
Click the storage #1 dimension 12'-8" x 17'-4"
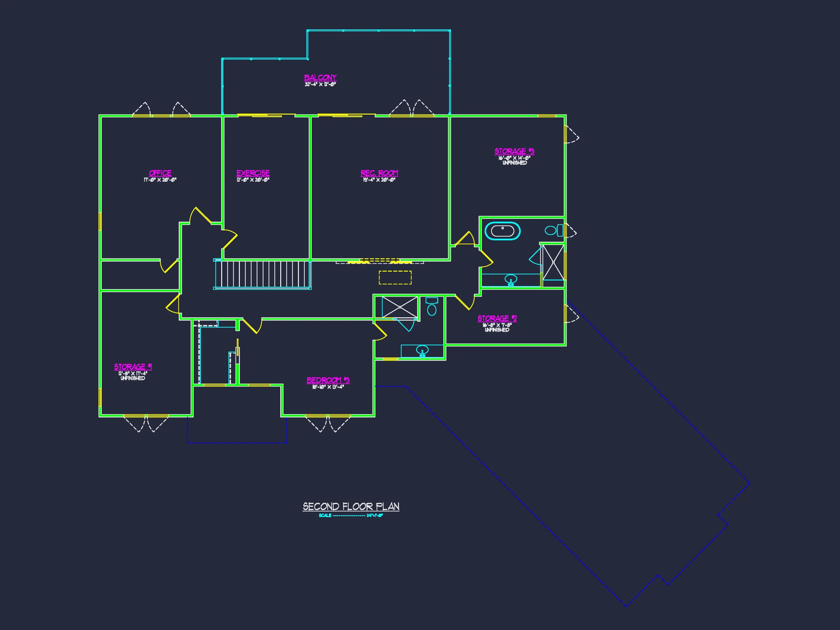click(x=133, y=374)
